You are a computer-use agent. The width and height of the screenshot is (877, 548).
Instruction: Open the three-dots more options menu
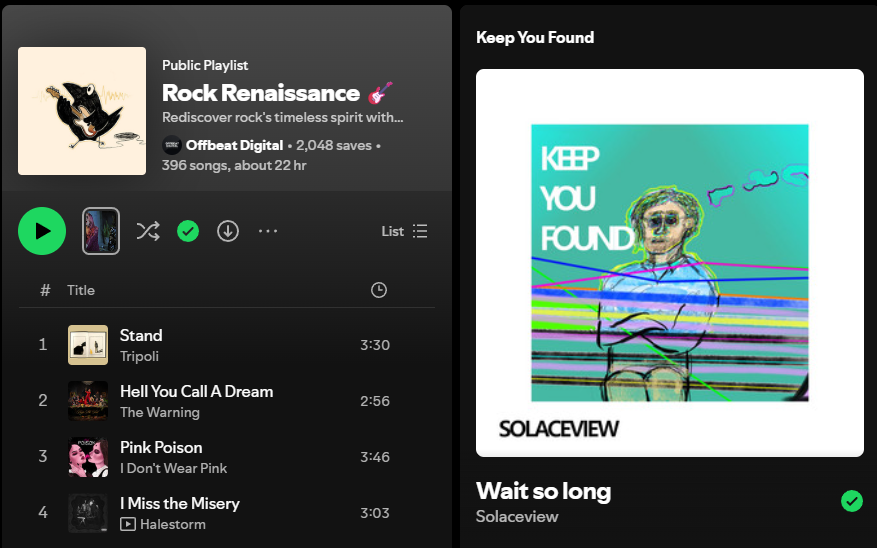coord(268,231)
